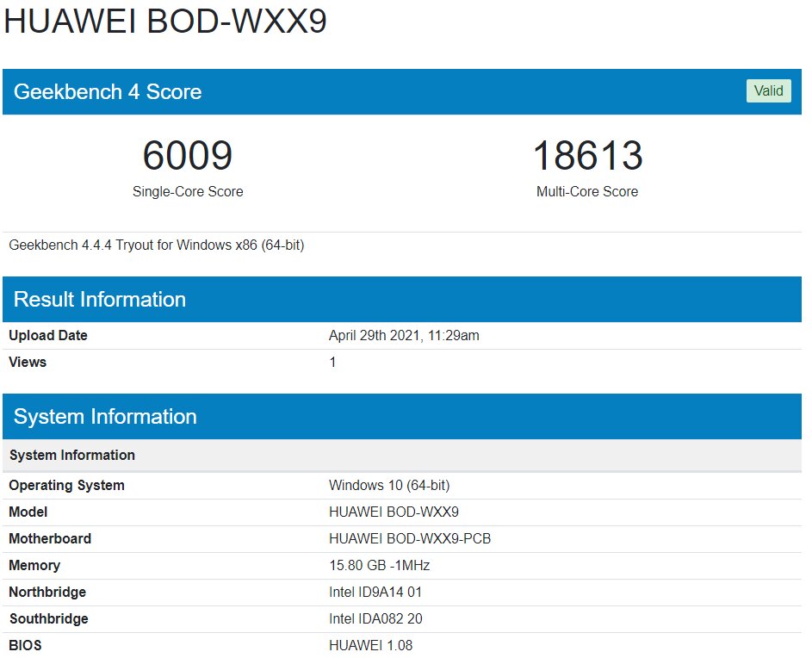
Task: Select the Views count value 1
Action: point(332,363)
